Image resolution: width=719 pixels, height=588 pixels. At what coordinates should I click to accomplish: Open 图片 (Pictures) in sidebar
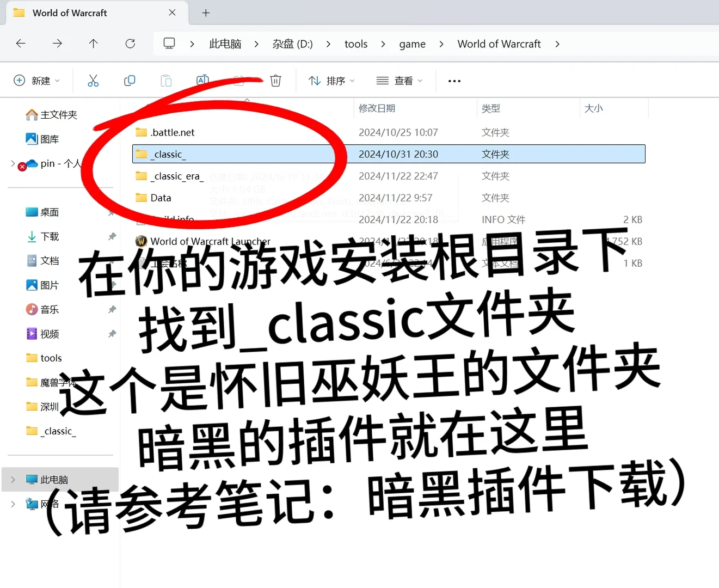click(42, 285)
